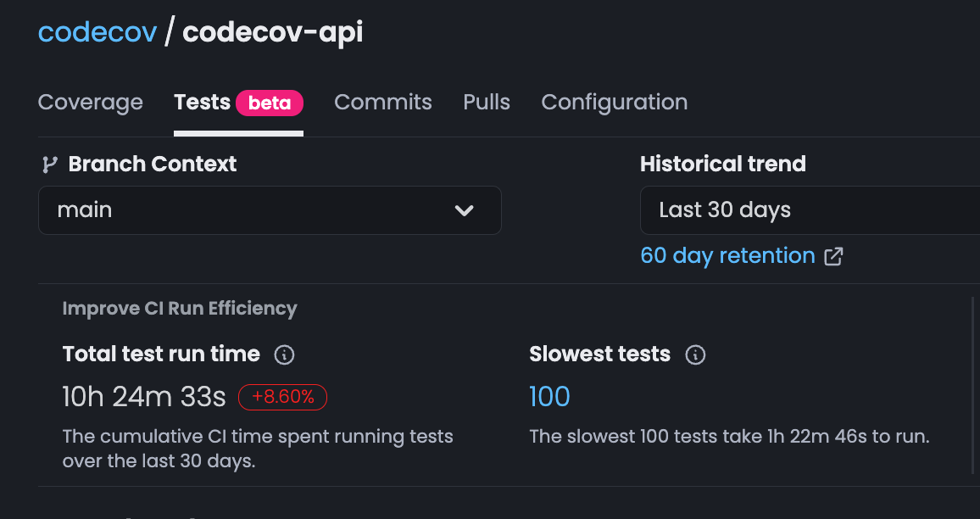The image size is (980, 519).
Task: Click the codecov organization link
Action: (x=97, y=31)
